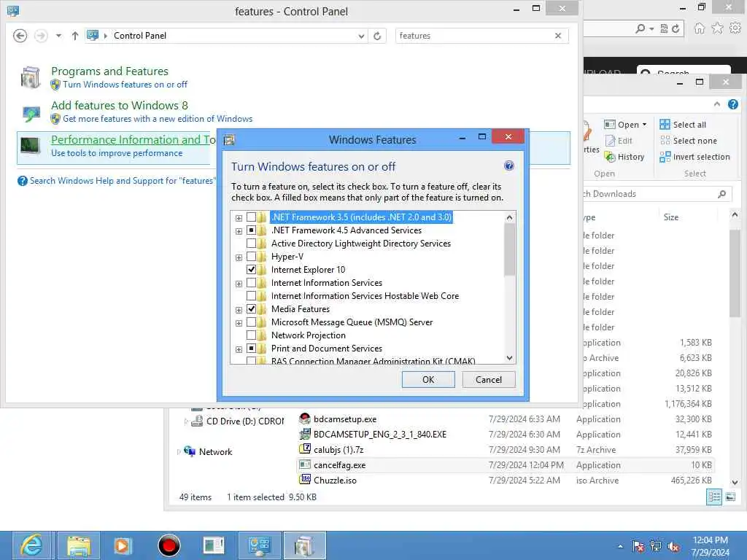Screen dimensions: 747x560
Task: Switch Explorer to details view icon
Action: (714, 497)
